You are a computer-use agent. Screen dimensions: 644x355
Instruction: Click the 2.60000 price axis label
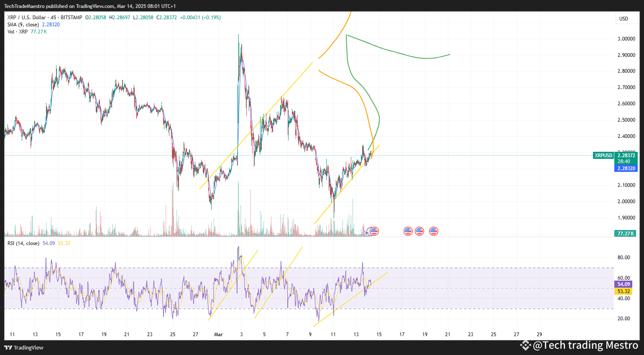point(626,104)
